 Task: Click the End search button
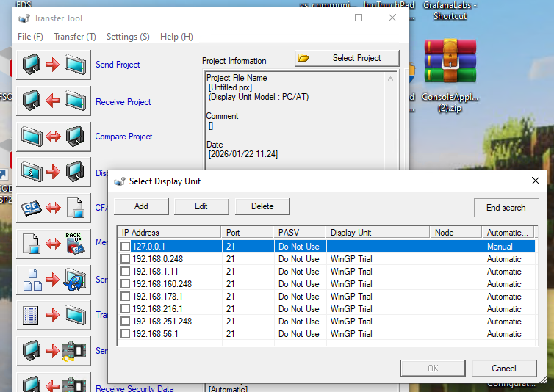[x=506, y=208]
